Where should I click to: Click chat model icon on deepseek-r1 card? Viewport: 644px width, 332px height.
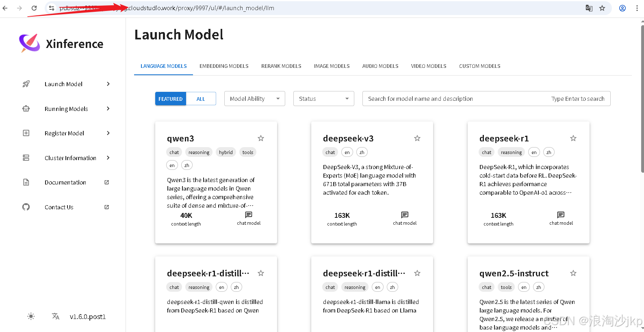(x=561, y=215)
